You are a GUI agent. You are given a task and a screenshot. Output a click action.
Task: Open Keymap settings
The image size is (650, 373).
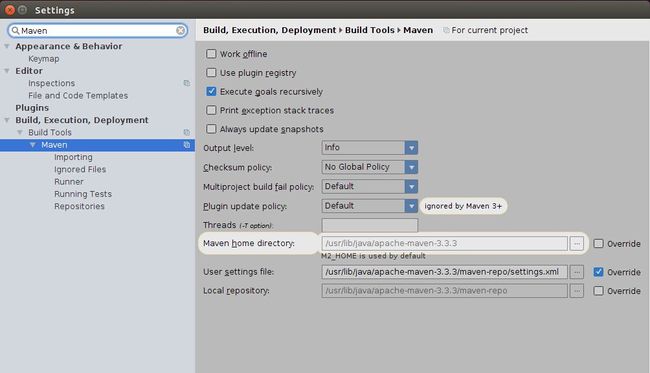(x=44, y=59)
